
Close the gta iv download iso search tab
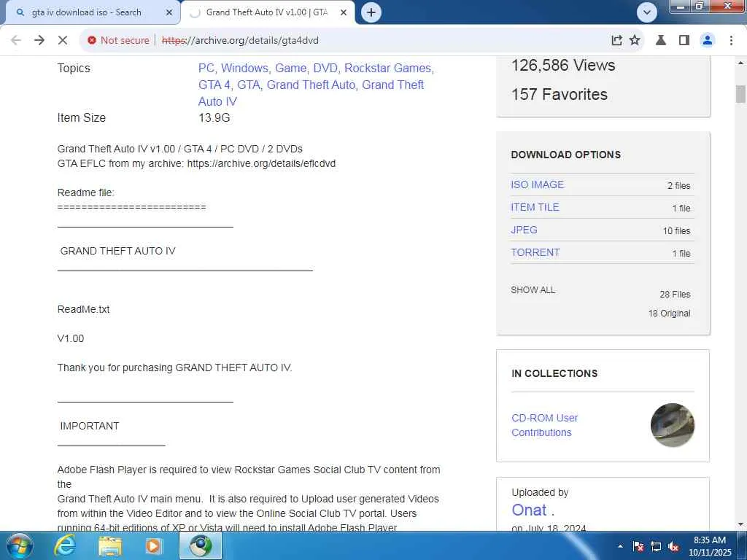click(169, 13)
